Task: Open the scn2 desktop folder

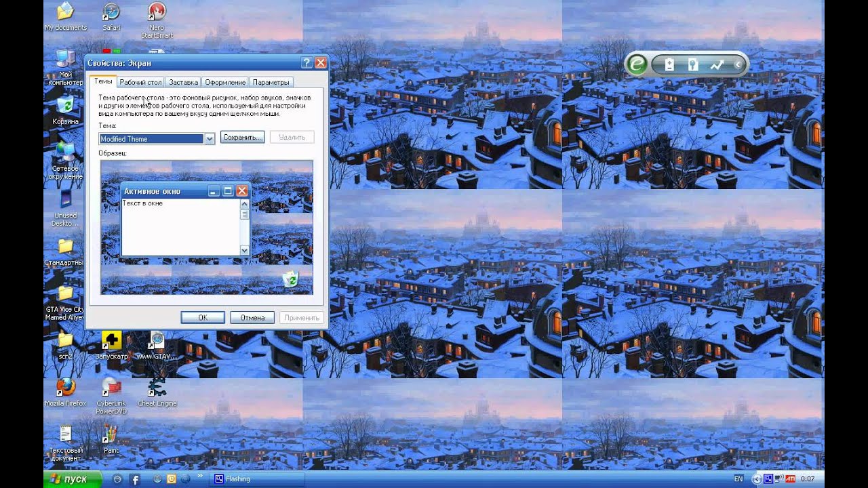Action: pyautogui.click(x=66, y=345)
